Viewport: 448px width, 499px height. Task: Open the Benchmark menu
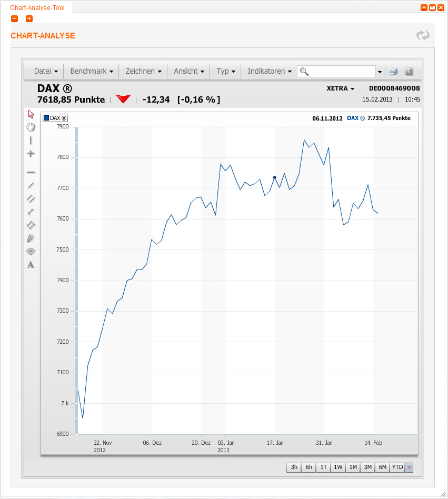pos(92,71)
